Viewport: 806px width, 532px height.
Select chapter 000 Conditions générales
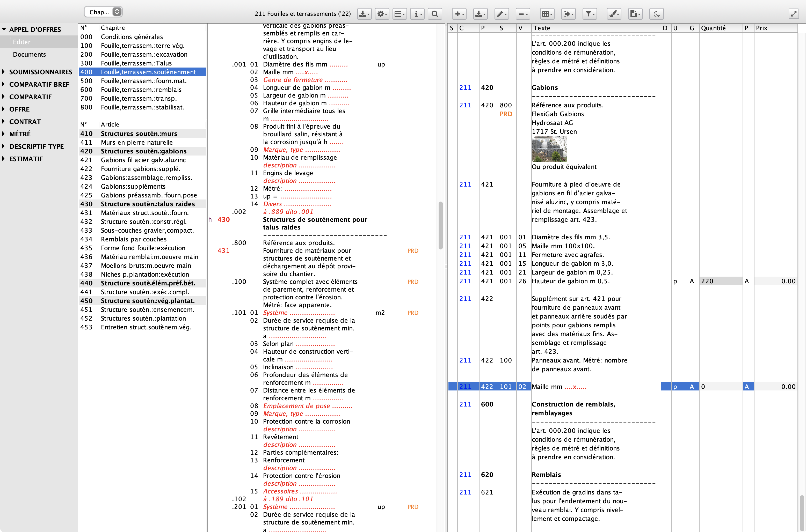click(142, 37)
